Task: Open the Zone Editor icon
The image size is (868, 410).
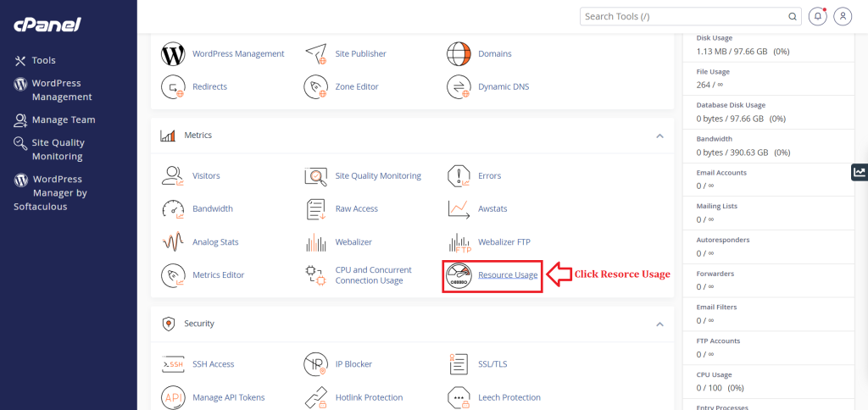Action: (x=316, y=87)
